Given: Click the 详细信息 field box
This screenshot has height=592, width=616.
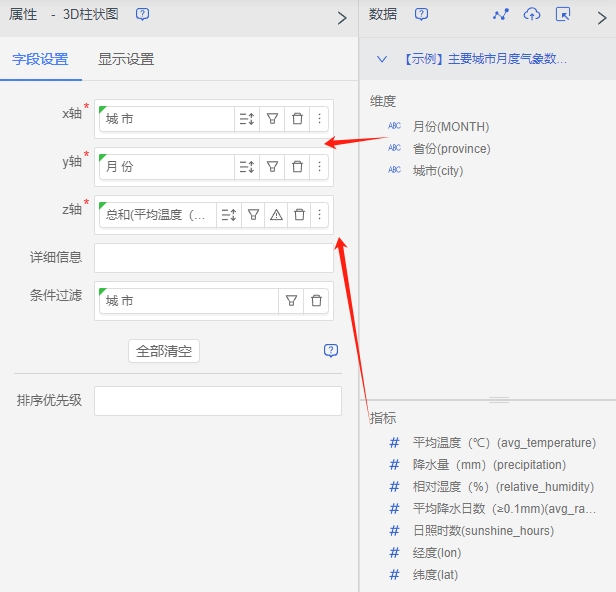Looking at the screenshot, I should [213, 258].
